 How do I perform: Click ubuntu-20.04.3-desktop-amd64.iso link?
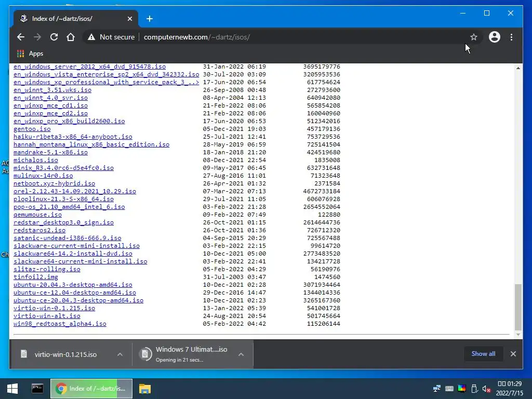tap(73, 285)
